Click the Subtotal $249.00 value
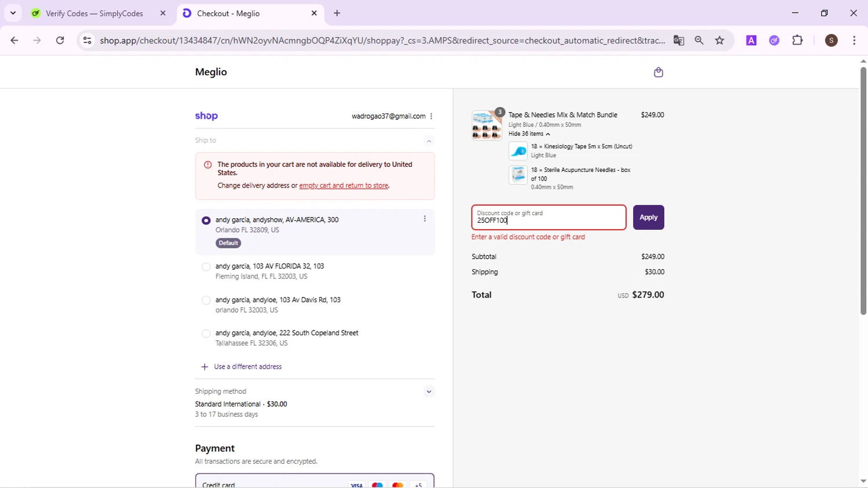 (653, 256)
